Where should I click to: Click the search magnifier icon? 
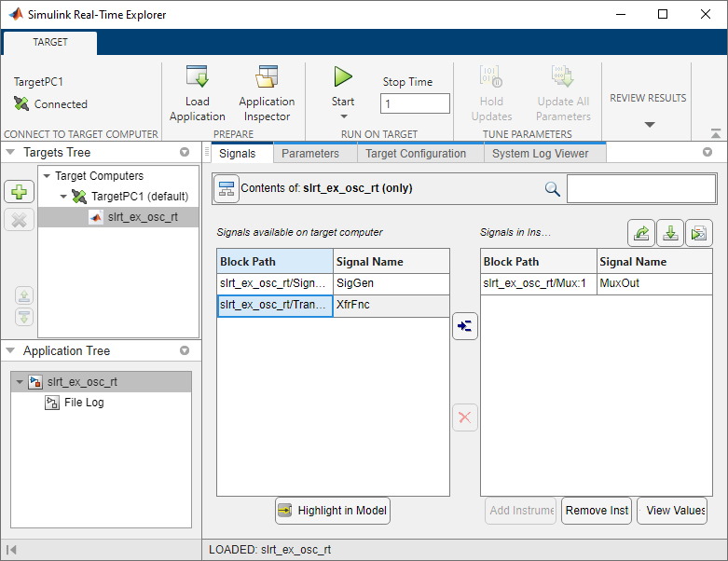point(552,189)
